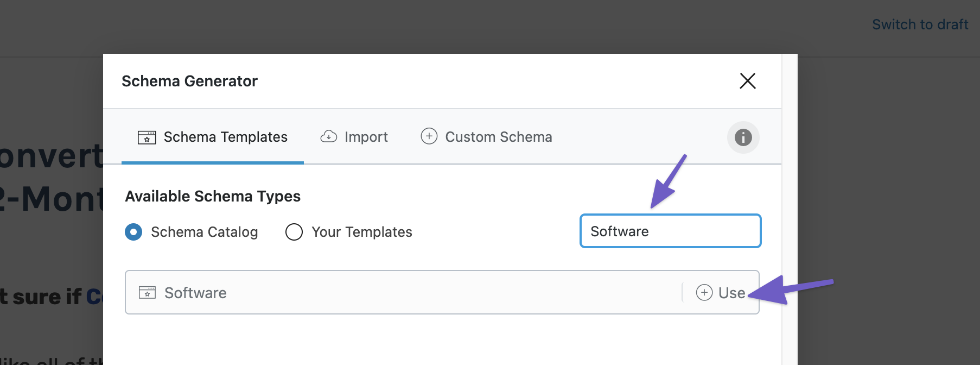Image resolution: width=980 pixels, height=365 pixels.
Task: Select the Available Schema Types heading
Action: [x=213, y=196]
